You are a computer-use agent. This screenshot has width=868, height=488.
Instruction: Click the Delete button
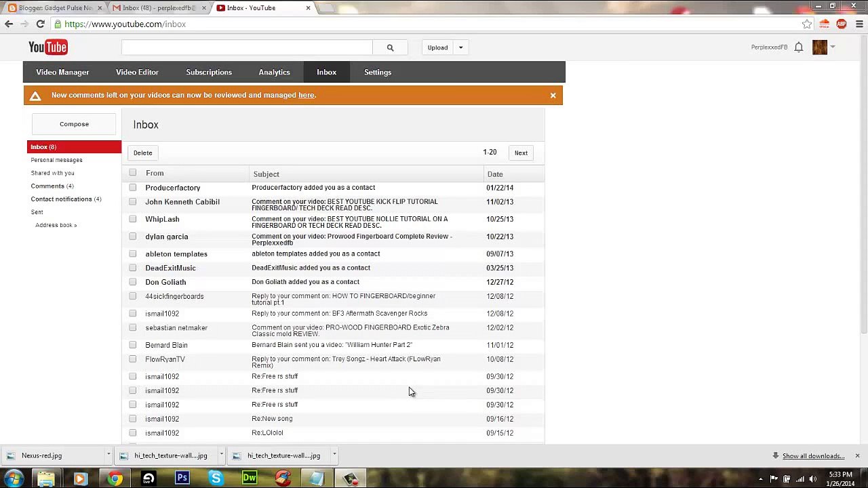point(142,152)
